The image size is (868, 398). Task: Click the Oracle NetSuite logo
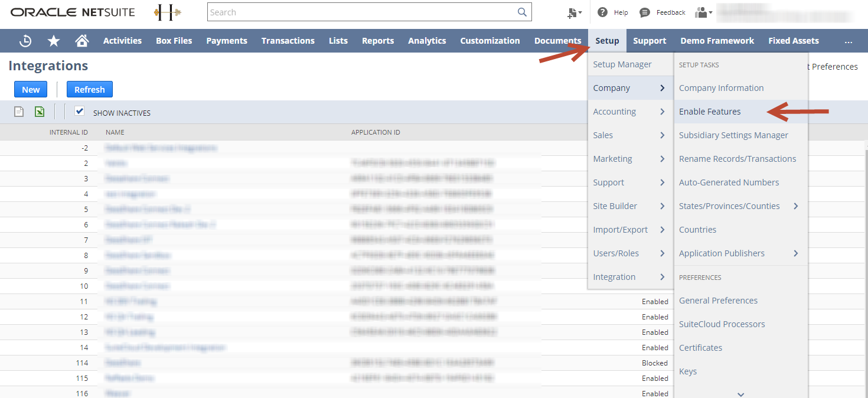click(73, 12)
